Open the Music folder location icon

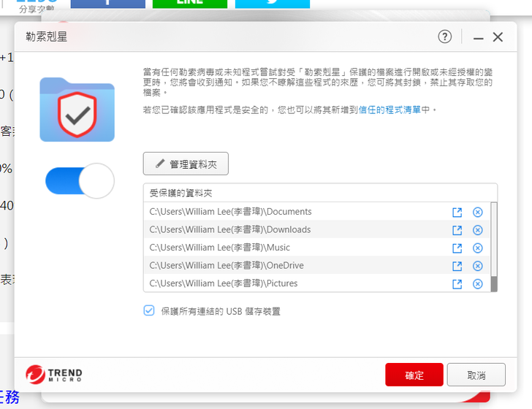pos(457,248)
